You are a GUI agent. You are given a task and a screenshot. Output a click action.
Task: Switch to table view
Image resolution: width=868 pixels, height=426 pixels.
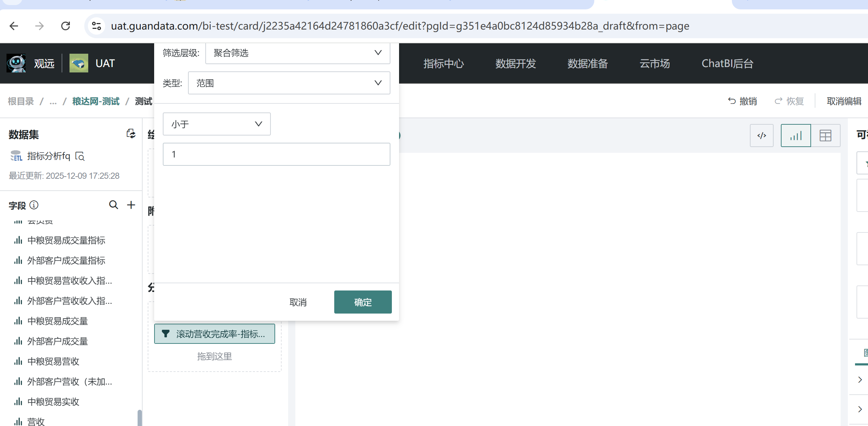(x=825, y=136)
